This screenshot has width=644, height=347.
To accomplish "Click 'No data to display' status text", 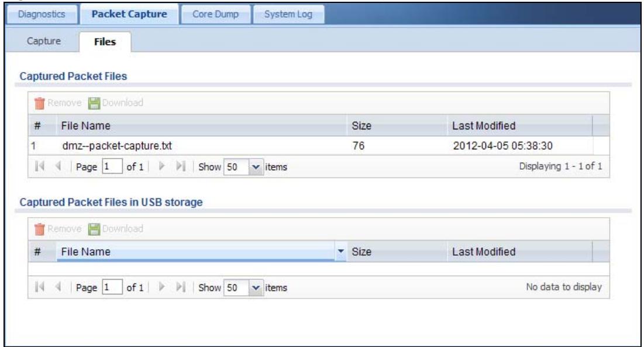I will [x=564, y=287].
